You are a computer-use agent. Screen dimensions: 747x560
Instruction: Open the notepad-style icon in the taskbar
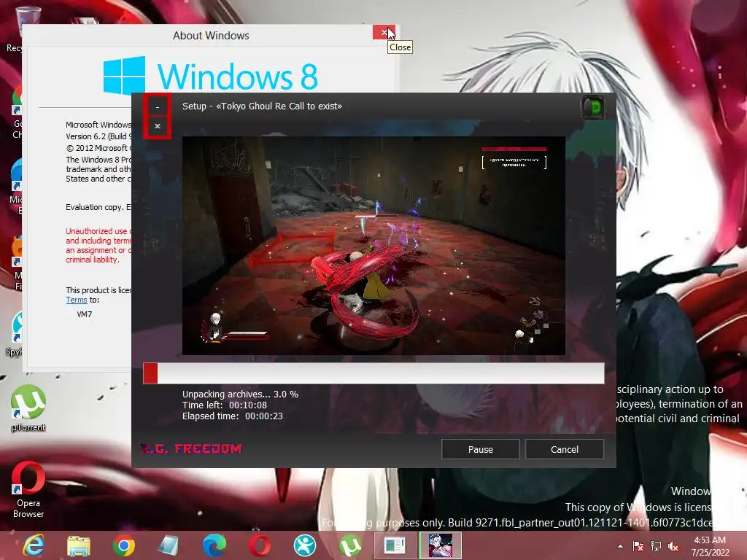pos(169,545)
